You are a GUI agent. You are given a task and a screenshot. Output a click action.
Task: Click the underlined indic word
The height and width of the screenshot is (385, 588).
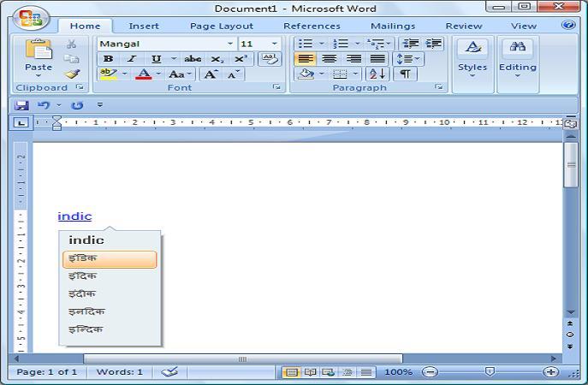[x=74, y=216]
